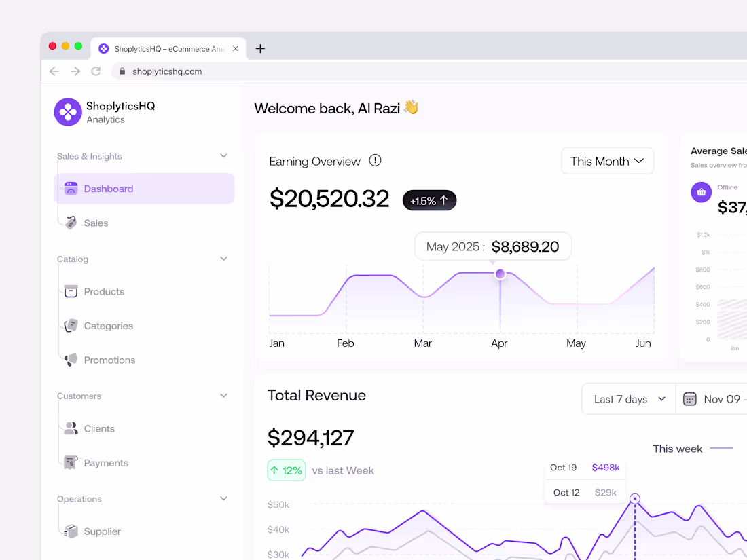
Task: Select the Dashboard icon in the sidebar
Action: [71, 188]
